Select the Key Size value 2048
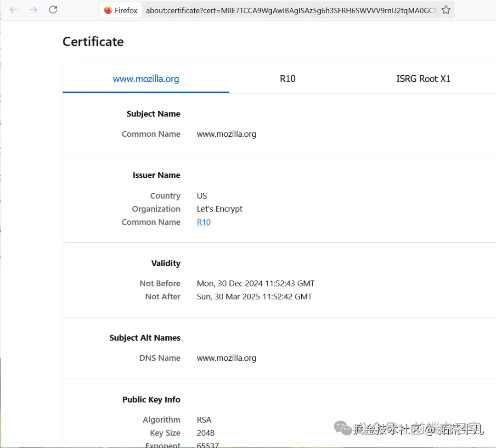 point(206,433)
